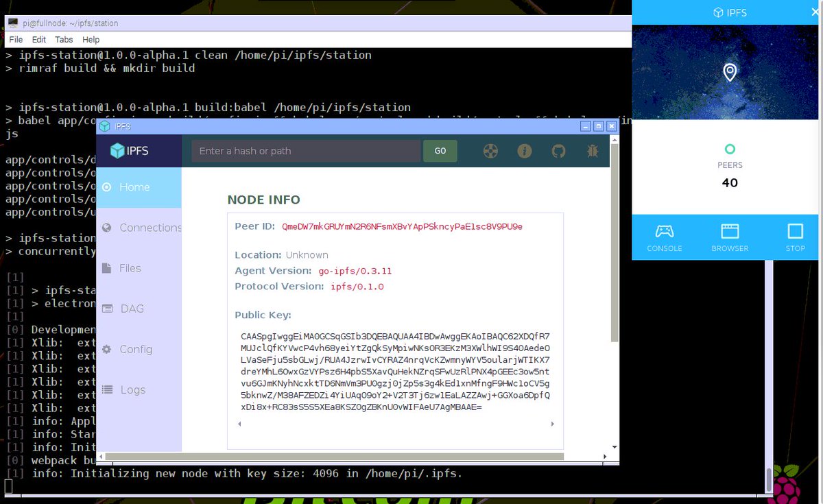Click the GO button
823x504 pixels.
[x=440, y=151]
